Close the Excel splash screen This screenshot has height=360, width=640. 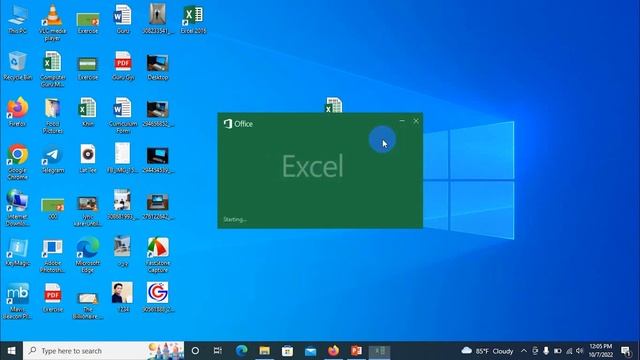click(x=416, y=121)
